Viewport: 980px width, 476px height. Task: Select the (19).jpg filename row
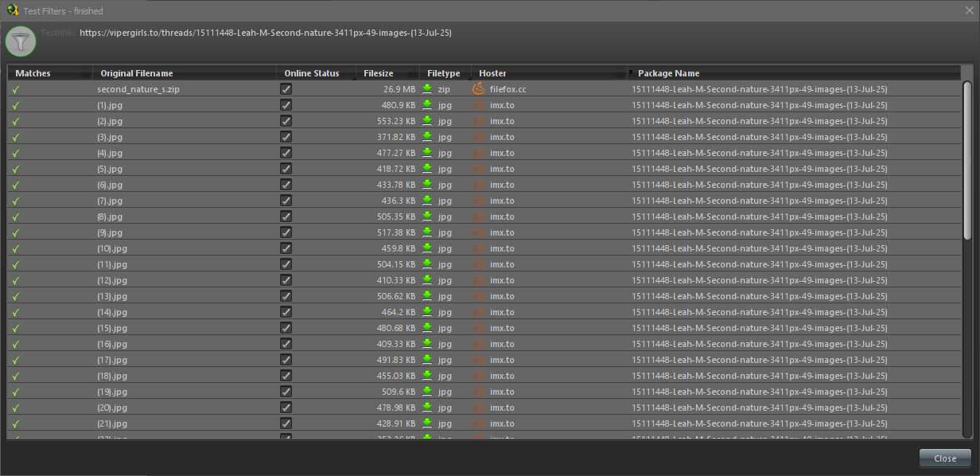coord(112,392)
